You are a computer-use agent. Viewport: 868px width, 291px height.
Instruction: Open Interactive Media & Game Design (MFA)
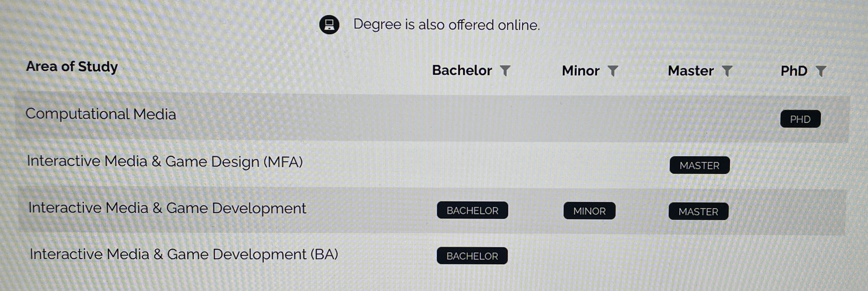[165, 161]
